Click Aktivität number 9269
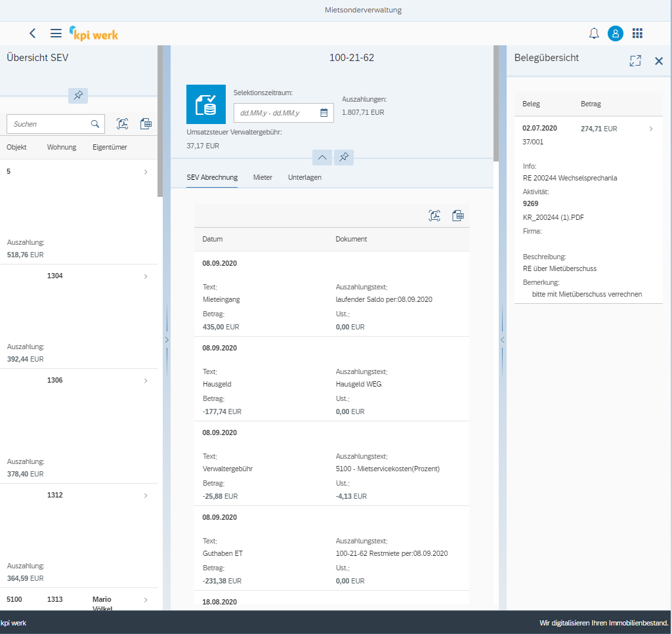Image resolution: width=672 pixels, height=634 pixels. click(530, 203)
